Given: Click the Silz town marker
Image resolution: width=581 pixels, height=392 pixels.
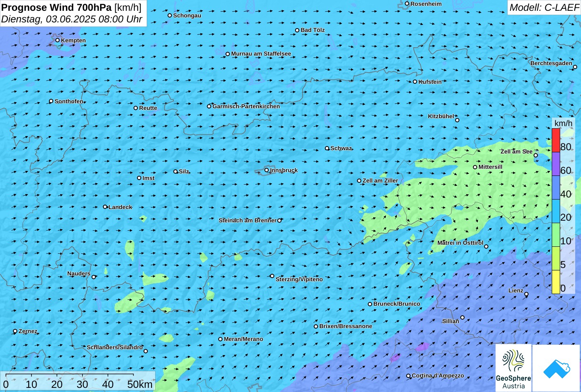Looking at the screenshot, I should click(176, 171).
